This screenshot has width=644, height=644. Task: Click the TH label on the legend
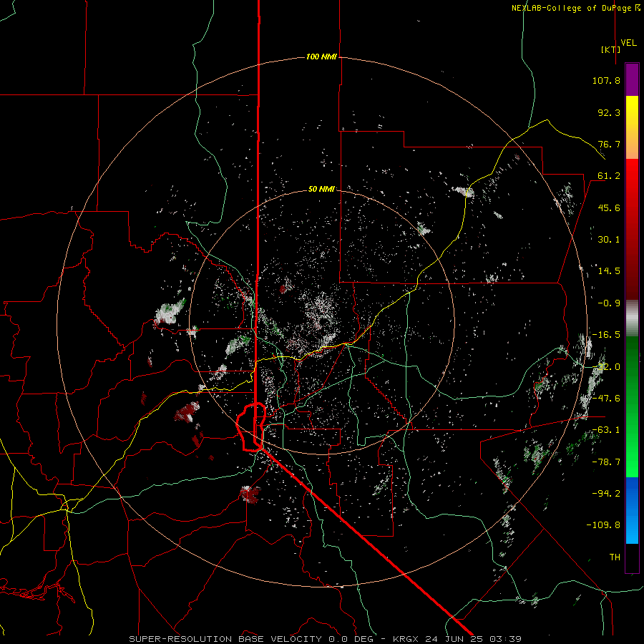click(615, 557)
